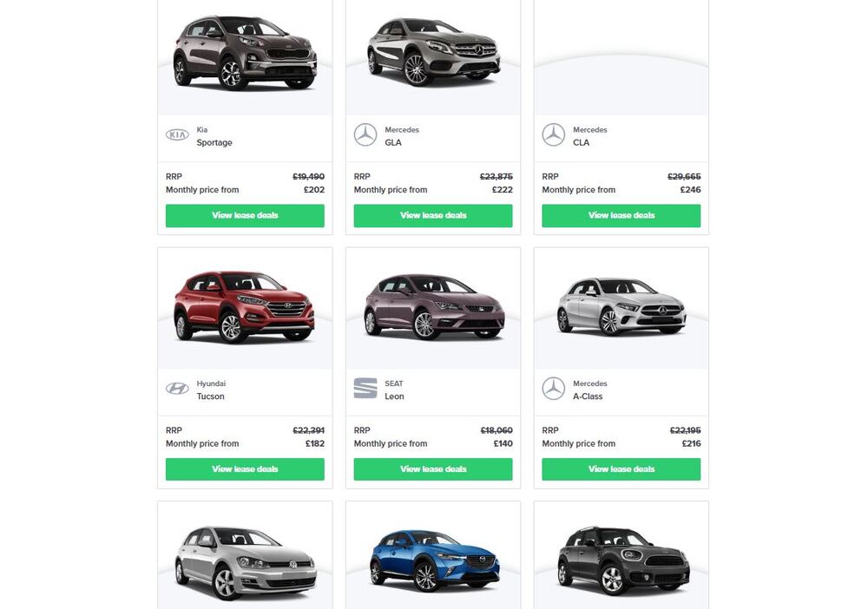Select the blue Mazda car image
868x609 pixels.
pyautogui.click(x=433, y=560)
